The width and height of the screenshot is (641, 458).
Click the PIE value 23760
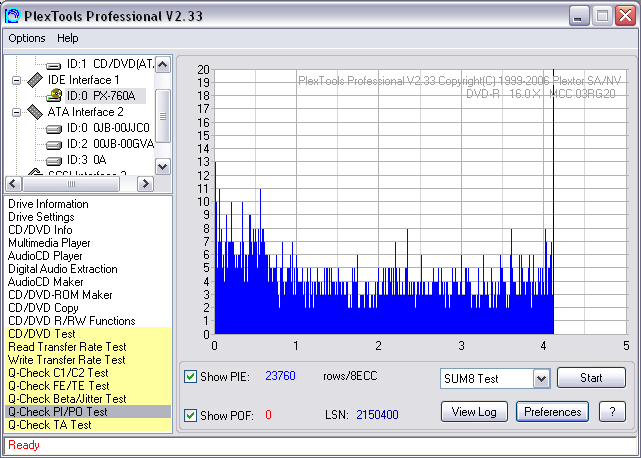click(280, 376)
